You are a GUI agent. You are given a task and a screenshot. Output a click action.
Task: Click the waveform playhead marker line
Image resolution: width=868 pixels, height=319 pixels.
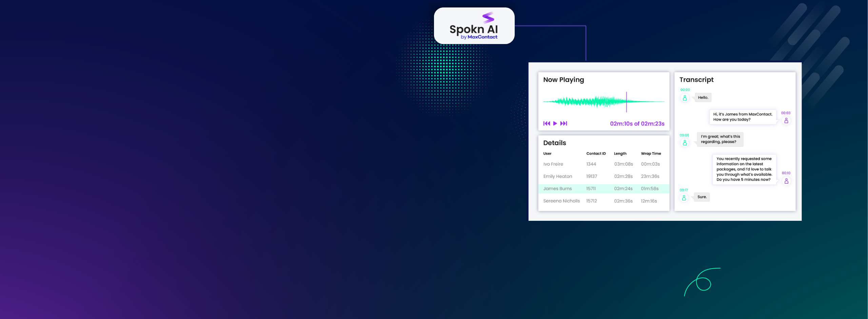coord(626,102)
